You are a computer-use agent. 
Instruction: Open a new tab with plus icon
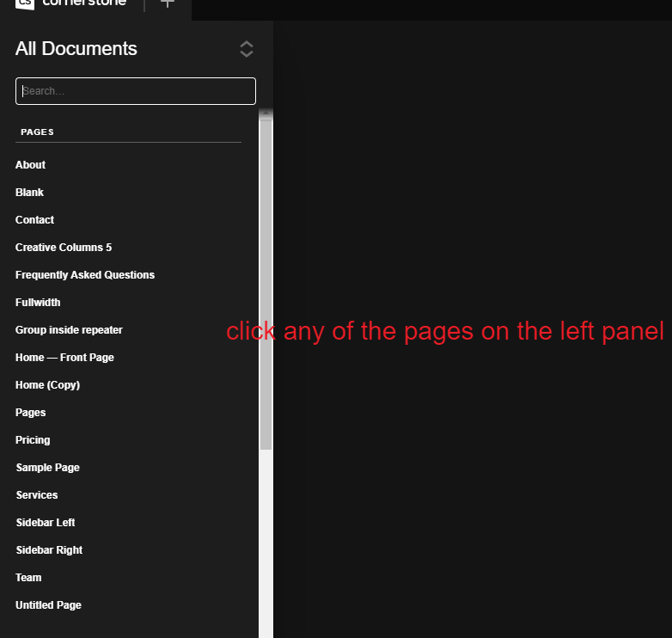[168, 3]
